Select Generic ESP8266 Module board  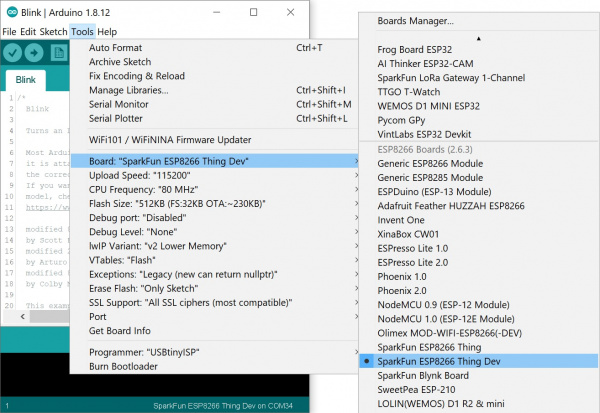[x=478, y=164]
